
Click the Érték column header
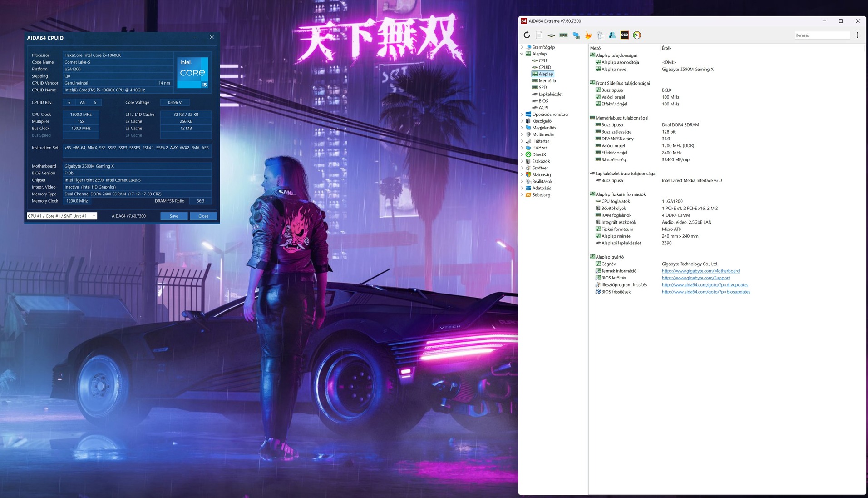pos(666,48)
